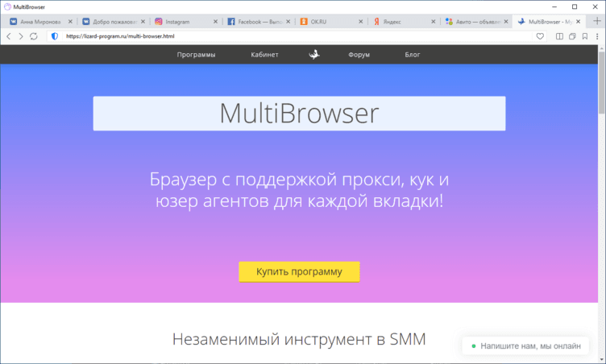The height and width of the screenshot is (364, 606).
Task: Click the MultiBrowser heading banner
Action: 299,114
